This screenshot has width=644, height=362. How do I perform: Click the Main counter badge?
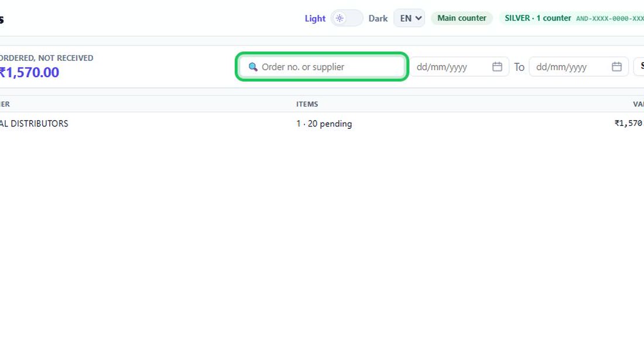click(462, 18)
